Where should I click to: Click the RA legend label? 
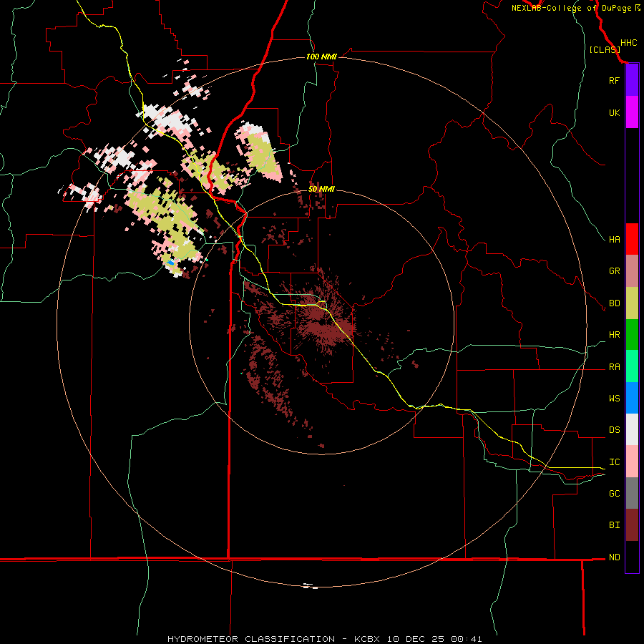tap(614, 367)
